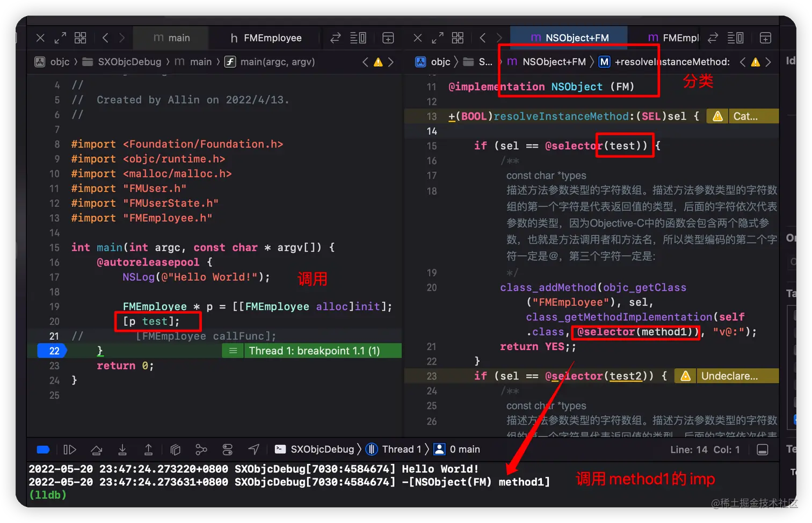Close the left editor pane
Image resolution: width=812 pixels, height=523 pixels.
pos(40,38)
